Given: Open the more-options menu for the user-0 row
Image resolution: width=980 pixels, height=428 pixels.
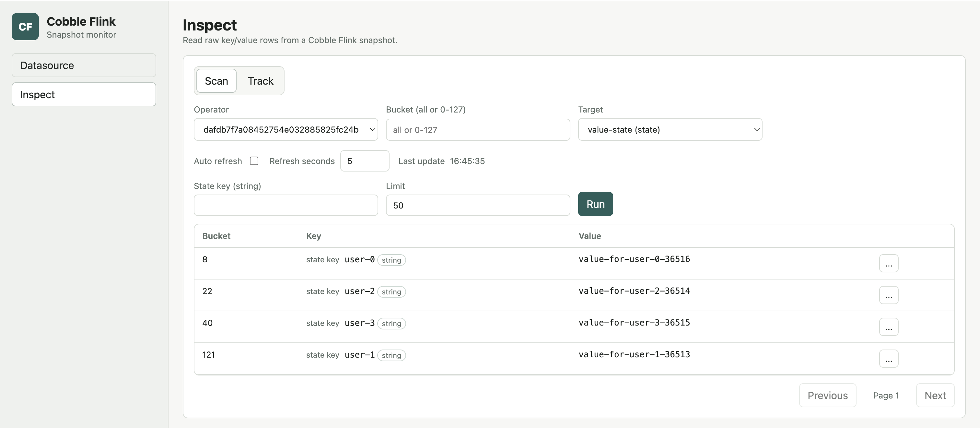Looking at the screenshot, I should [x=888, y=264].
